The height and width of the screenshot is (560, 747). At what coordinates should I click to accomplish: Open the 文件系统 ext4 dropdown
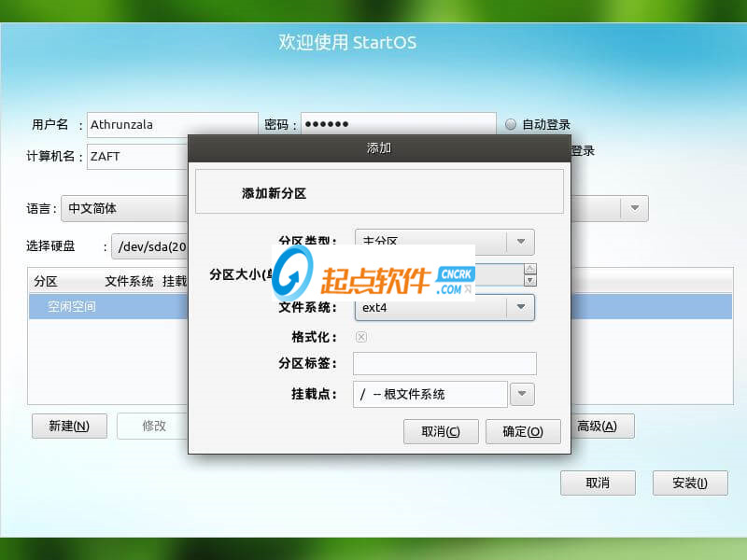[444, 308]
